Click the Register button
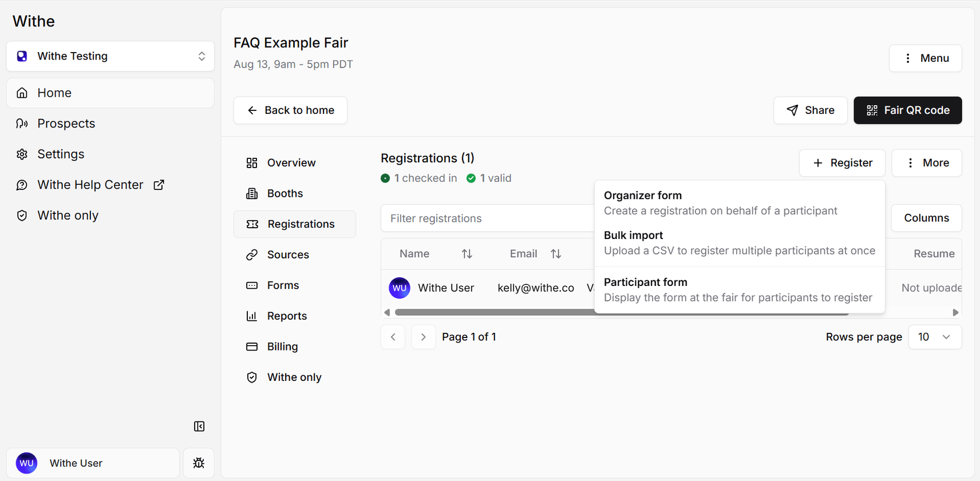This screenshot has height=481, width=980. 842,163
